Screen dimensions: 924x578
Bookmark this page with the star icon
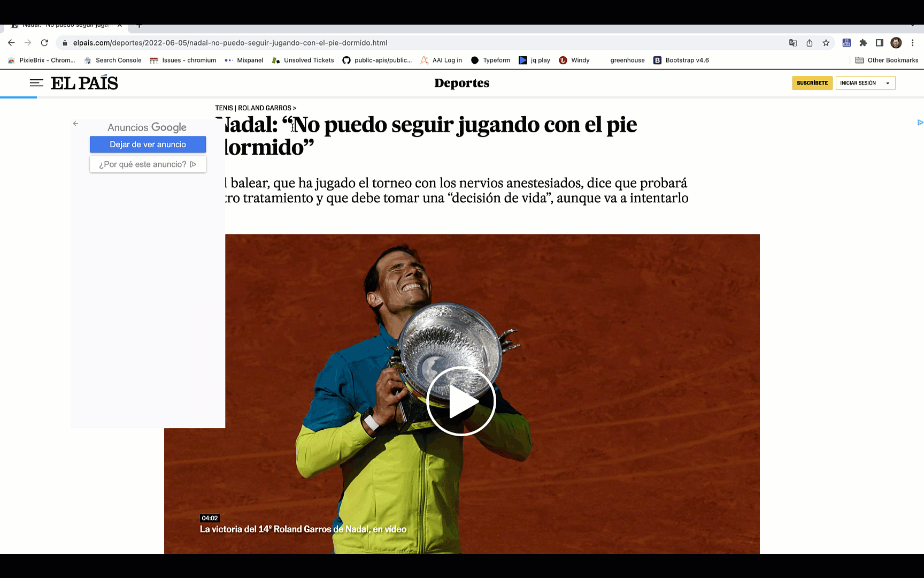[x=826, y=43]
